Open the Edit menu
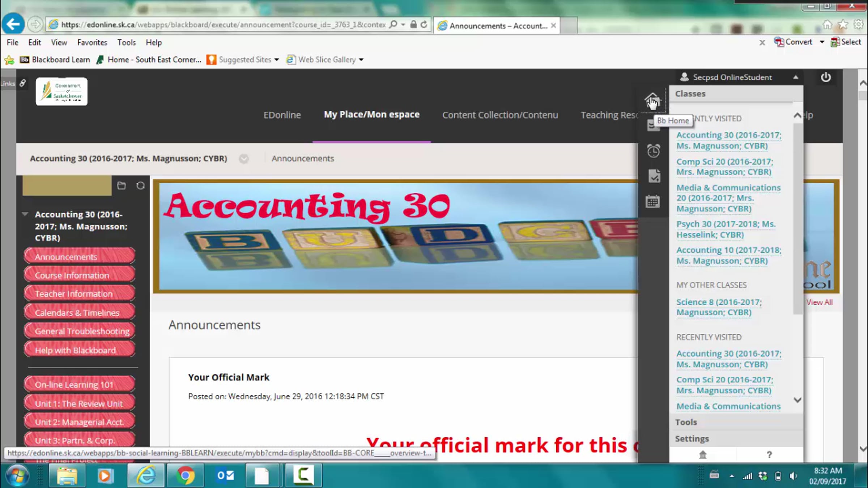The height and width of the screenshot is (488, 868). click(35, 42)
